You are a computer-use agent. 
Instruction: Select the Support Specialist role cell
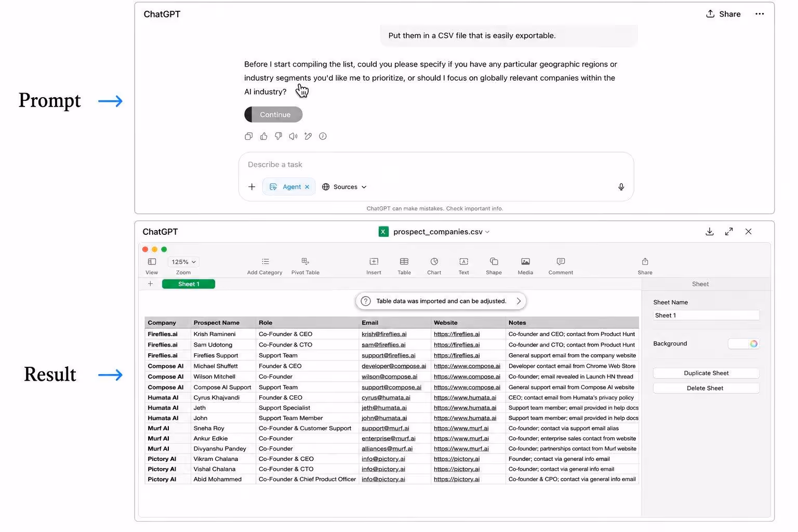point(307,408)
